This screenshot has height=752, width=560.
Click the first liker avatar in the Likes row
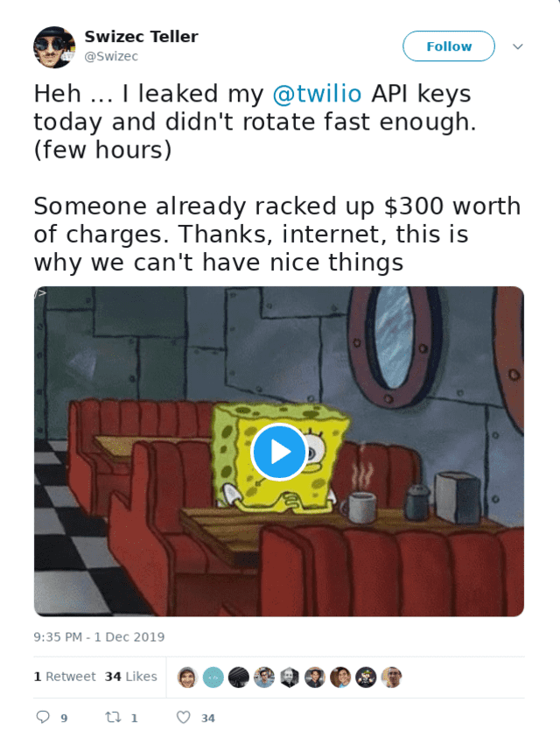[x=185, y=676]
